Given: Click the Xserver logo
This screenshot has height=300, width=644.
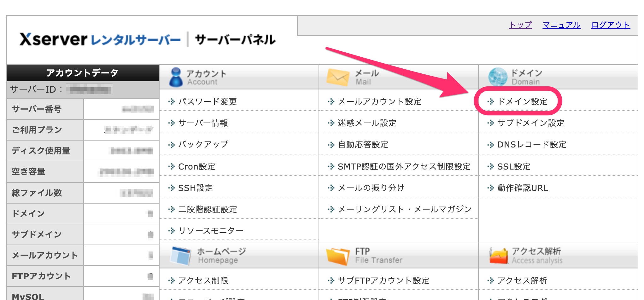Looking at the screenshot, I should [x=53, y=40].
